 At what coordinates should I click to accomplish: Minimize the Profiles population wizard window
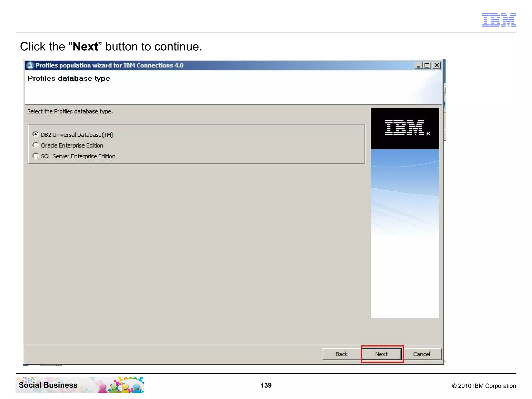pos(418,65)
